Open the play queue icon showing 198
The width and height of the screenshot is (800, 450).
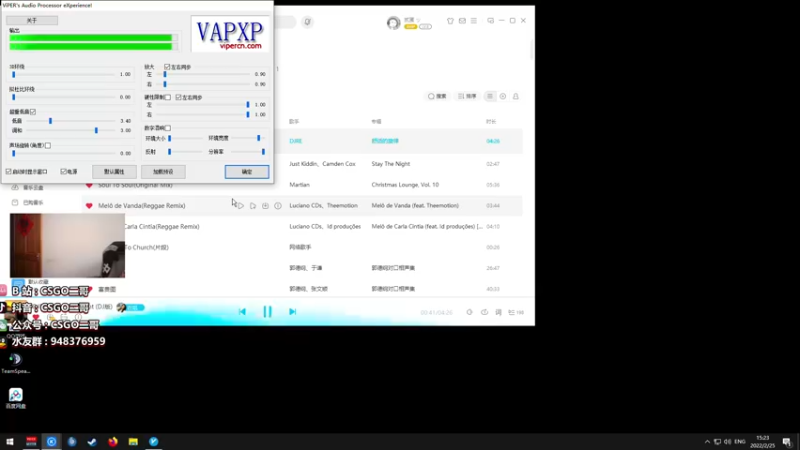coord(516,312)
